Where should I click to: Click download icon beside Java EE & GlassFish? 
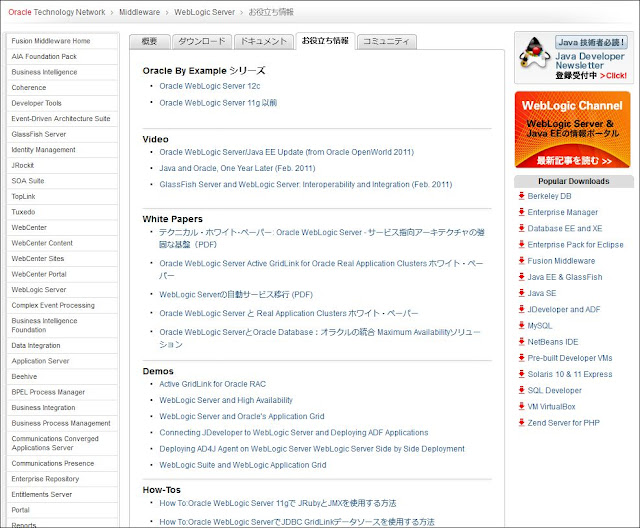(521, 277)
